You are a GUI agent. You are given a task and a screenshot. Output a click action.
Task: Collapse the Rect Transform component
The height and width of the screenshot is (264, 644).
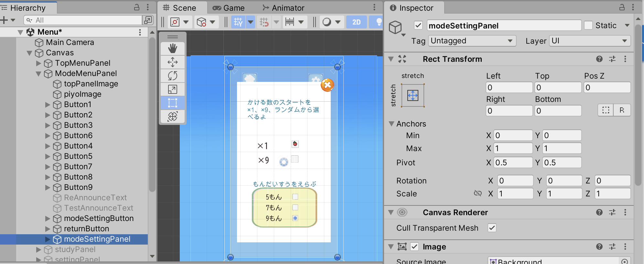click(x=391, y=59)
